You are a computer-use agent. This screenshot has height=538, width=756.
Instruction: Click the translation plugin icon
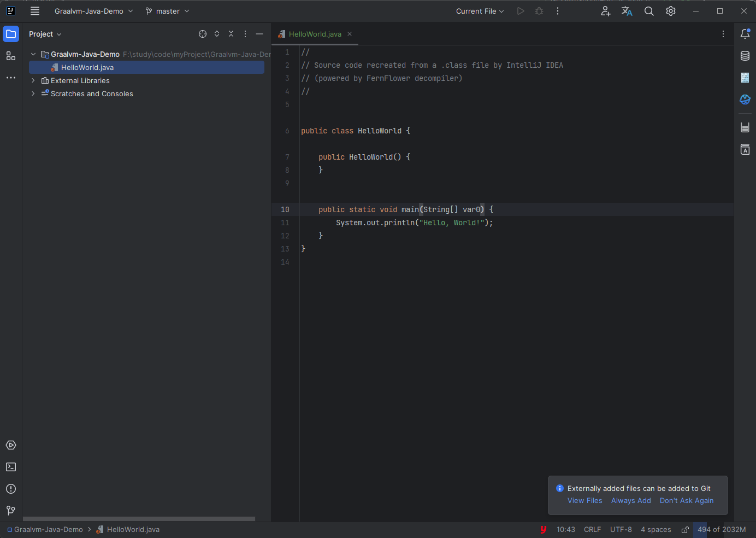[x=627, y=11]
